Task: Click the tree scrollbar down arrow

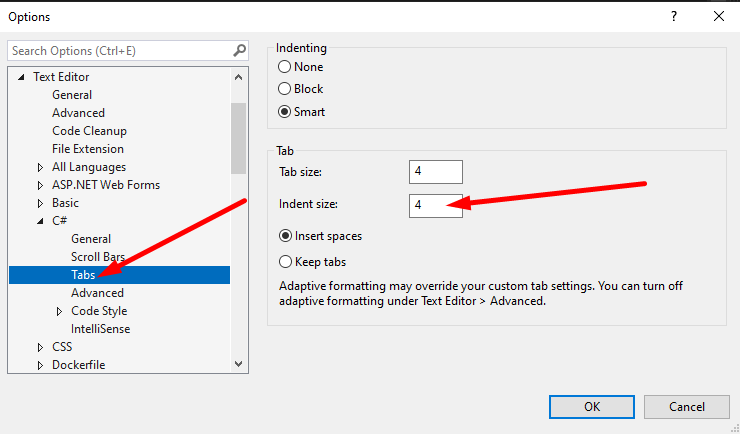Action: click(x=238, y=365)
